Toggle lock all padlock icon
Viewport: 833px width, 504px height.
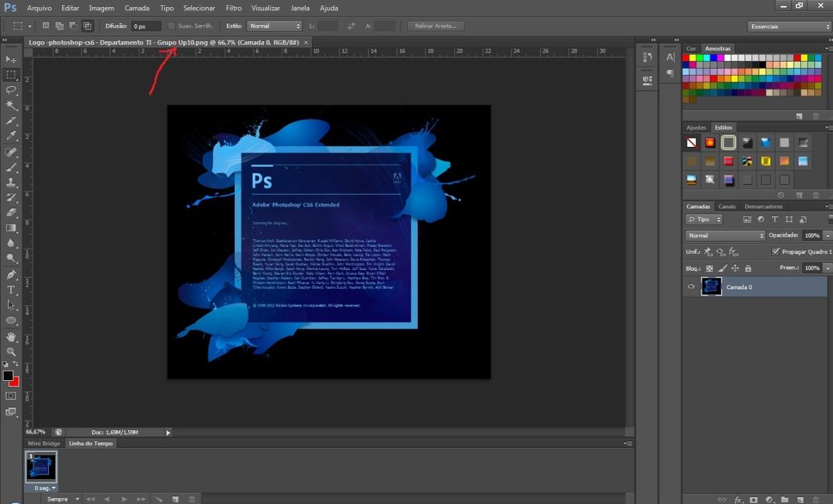tap(748, 269)
